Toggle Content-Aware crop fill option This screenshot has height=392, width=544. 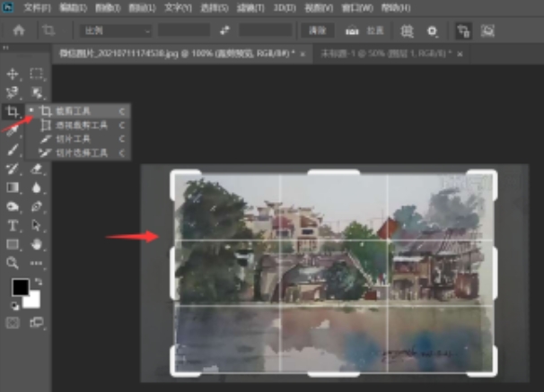tap(487, 30)
